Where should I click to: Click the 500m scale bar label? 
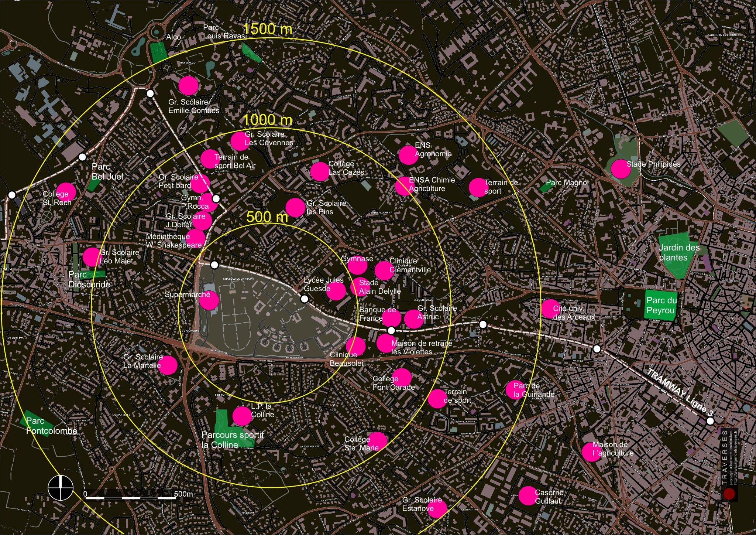tap(183, 494)
